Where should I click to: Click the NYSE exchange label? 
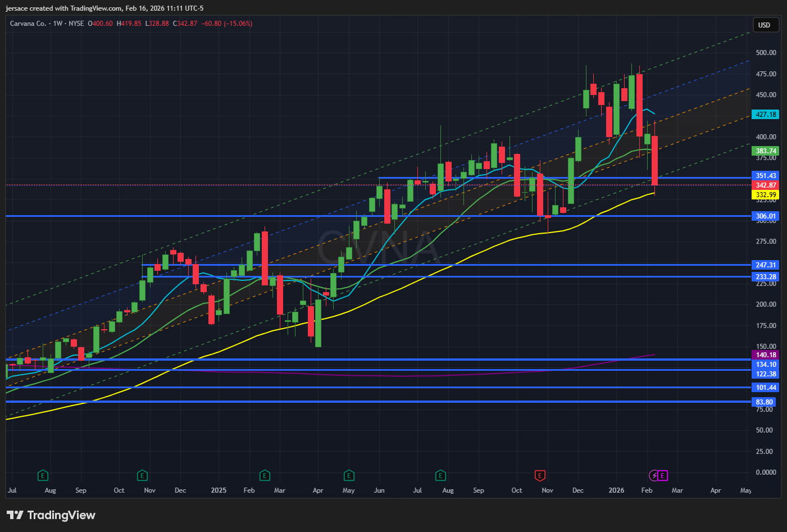pyautogui.click(x=76, y=24)
